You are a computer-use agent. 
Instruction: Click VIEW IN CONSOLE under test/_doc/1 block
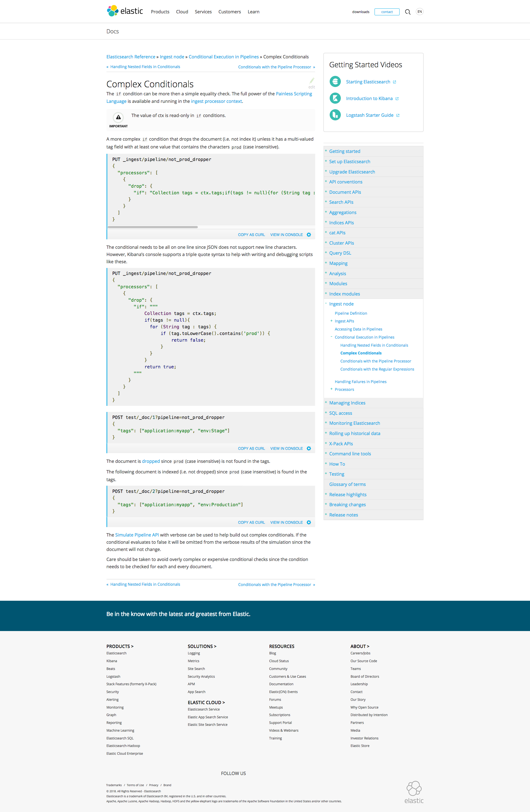(x=287, y=448)
